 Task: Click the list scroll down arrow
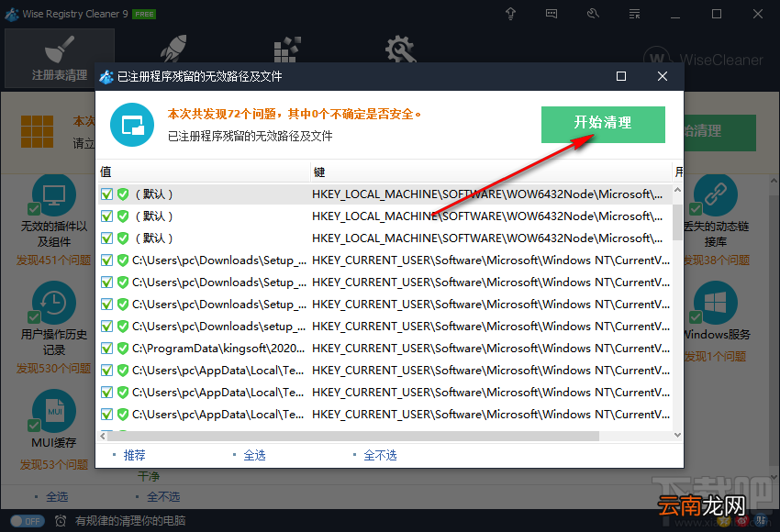[x=677, y=435]
